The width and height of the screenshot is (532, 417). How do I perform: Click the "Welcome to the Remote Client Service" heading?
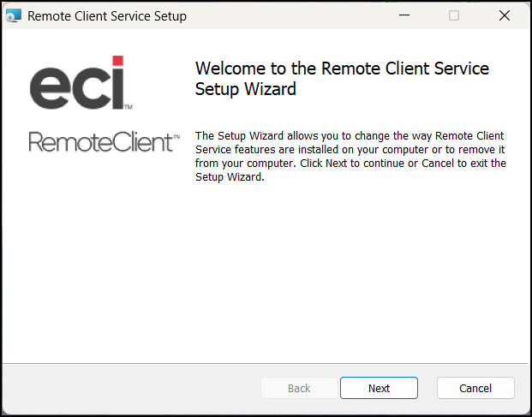tap(342, 69)
